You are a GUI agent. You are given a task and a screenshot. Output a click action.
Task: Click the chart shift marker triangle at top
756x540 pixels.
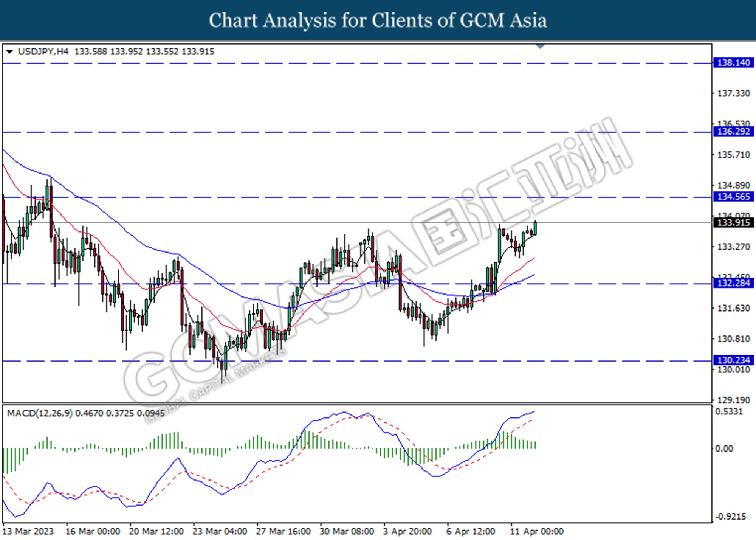(x=541, y=47)
